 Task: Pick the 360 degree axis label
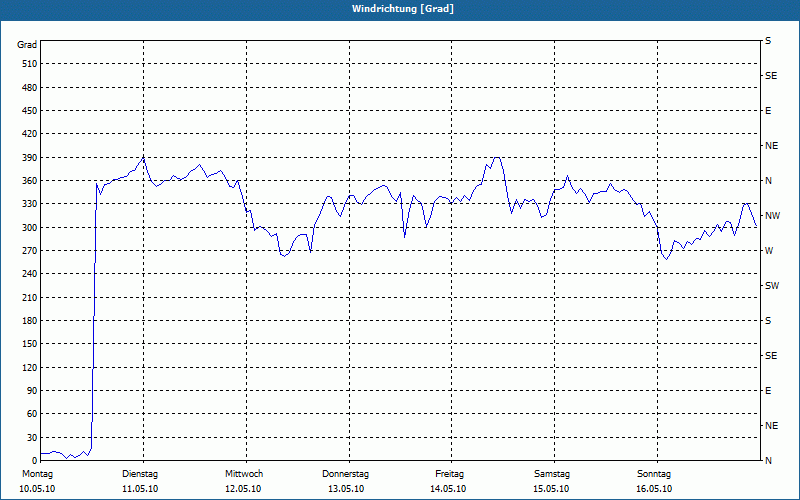pyautogui.click(x=30, y=181)
